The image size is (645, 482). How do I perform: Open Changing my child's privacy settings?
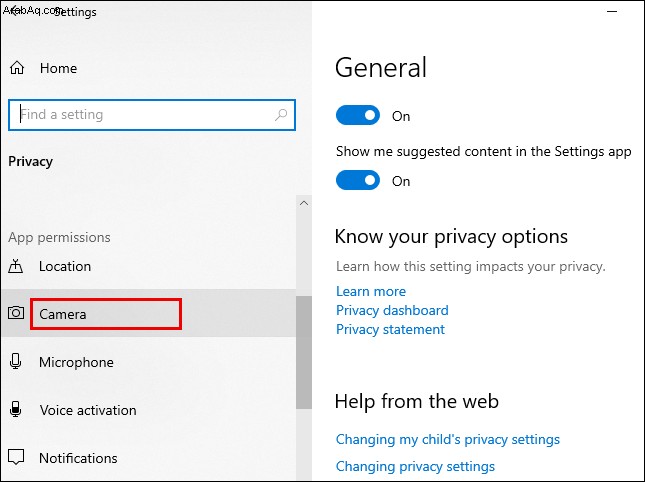click(x=448, y=439)
